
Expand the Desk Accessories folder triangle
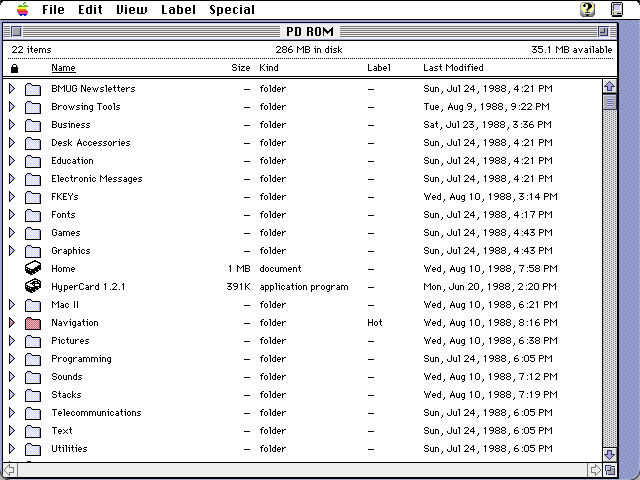(12, 142)
